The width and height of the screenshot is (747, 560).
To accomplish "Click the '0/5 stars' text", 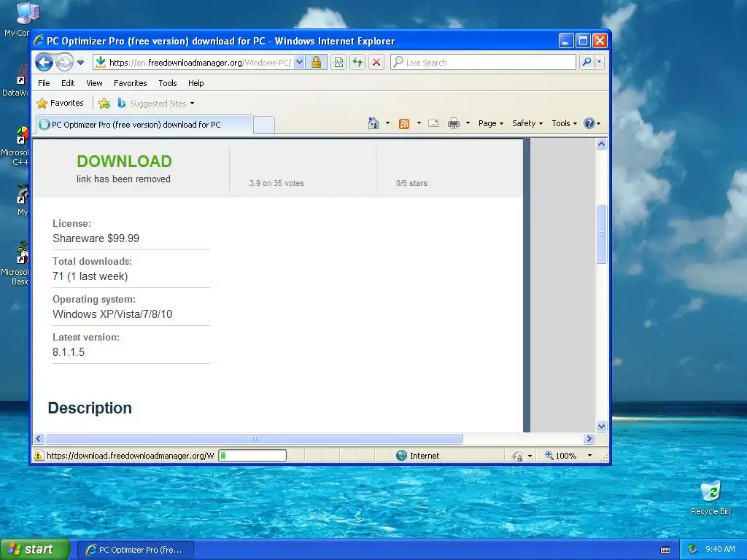I will pos(411,183).
